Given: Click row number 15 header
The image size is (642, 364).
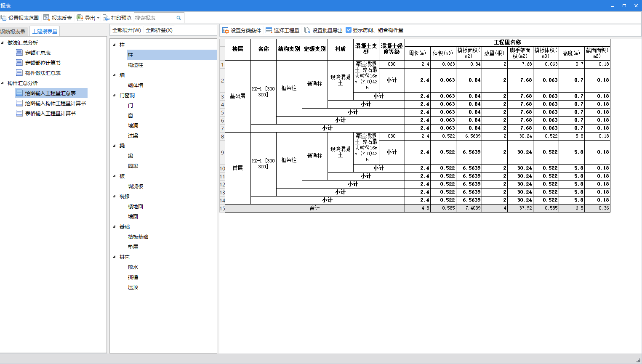Looking at the screenshot, I should coord(222,208).
